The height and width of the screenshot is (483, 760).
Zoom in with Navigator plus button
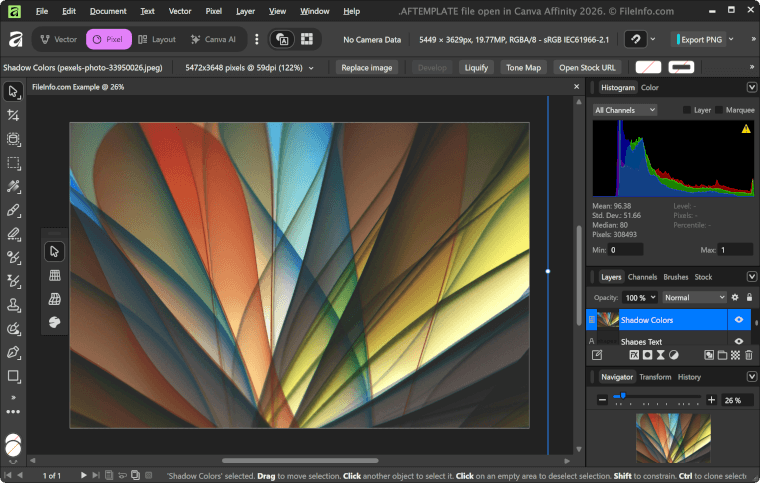712,400
